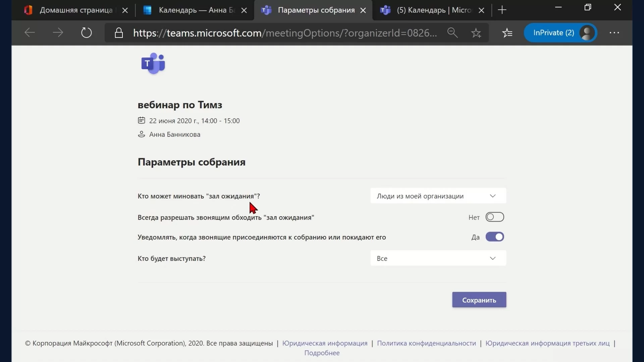Click the address bar URL
This screenshot has height=362, width=644.
click(x=285, y=33)
